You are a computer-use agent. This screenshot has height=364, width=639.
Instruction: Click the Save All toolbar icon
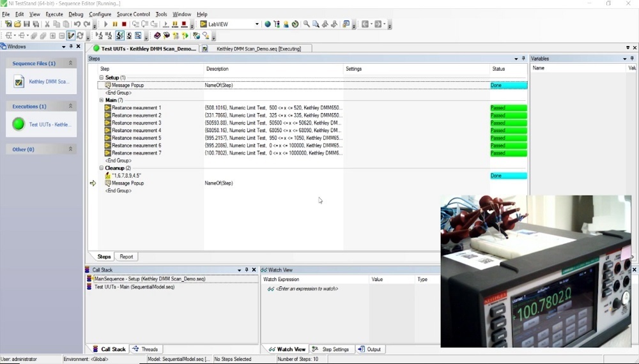(36, 24)
